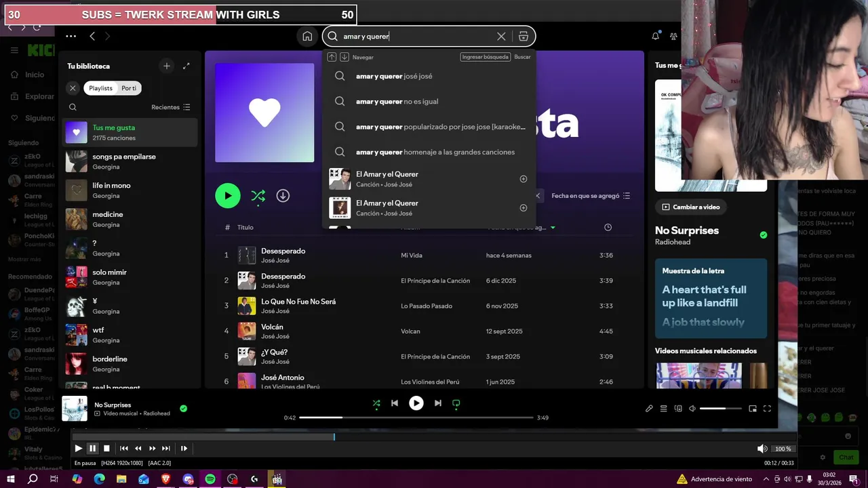Choose suggestion amar y querer josé josé
This screenshot has height=488, width=868.
[x=429, y=77]
